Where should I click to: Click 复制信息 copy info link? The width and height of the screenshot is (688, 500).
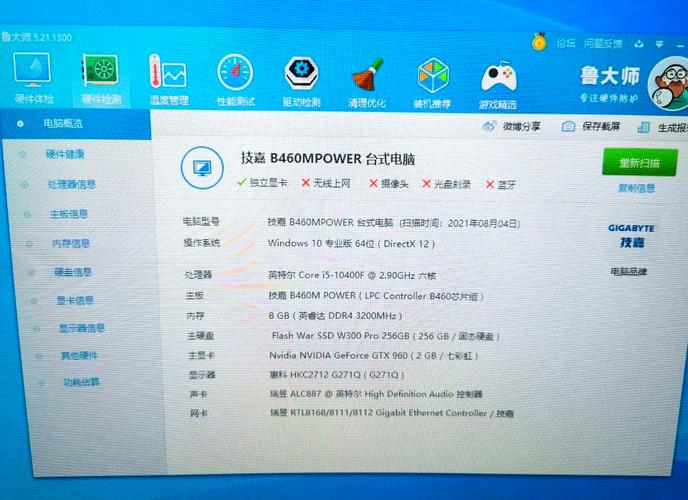[636, 188]
